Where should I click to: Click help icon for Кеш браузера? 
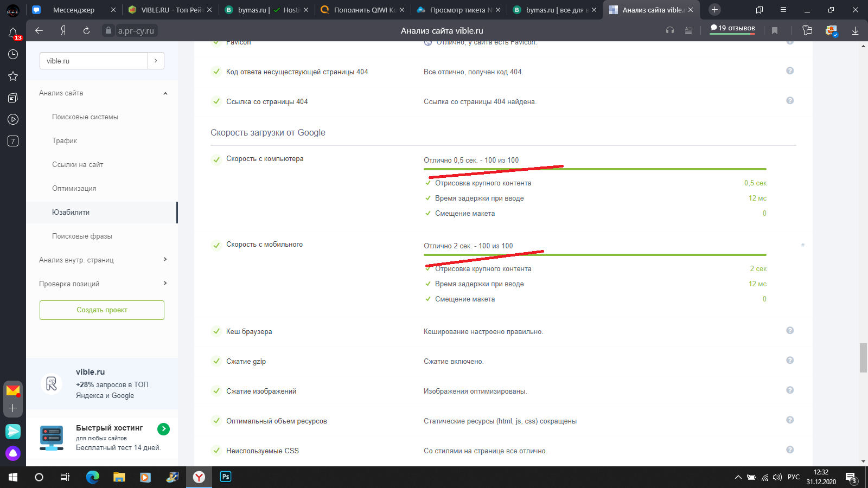790,331
